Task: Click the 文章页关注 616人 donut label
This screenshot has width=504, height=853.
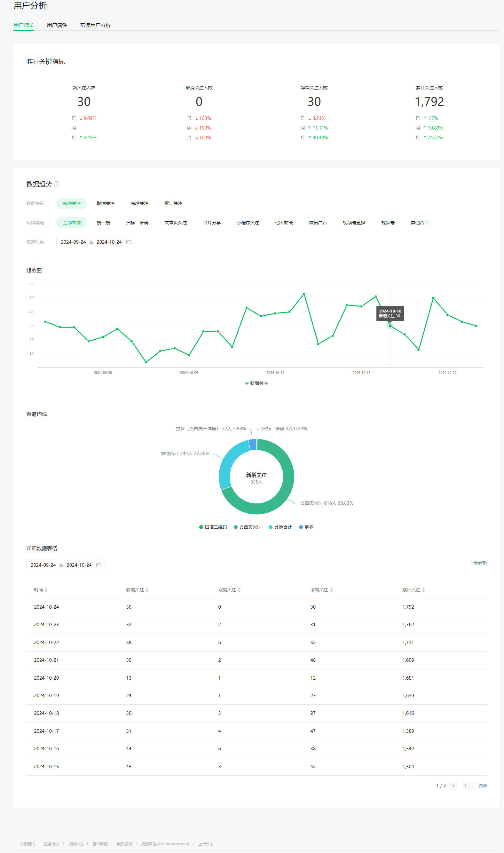Action: [327, 503]
